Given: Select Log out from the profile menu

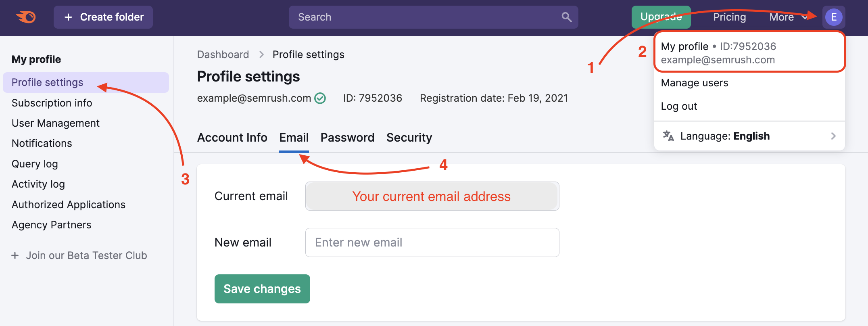Looking at the screenshot, I should pyautogui.click(x=679, y=106).
